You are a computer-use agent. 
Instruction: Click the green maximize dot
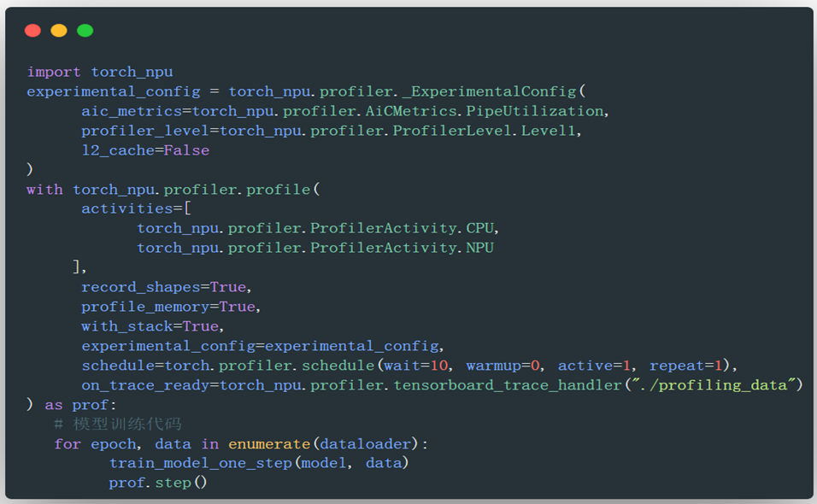tap(85, 31)
